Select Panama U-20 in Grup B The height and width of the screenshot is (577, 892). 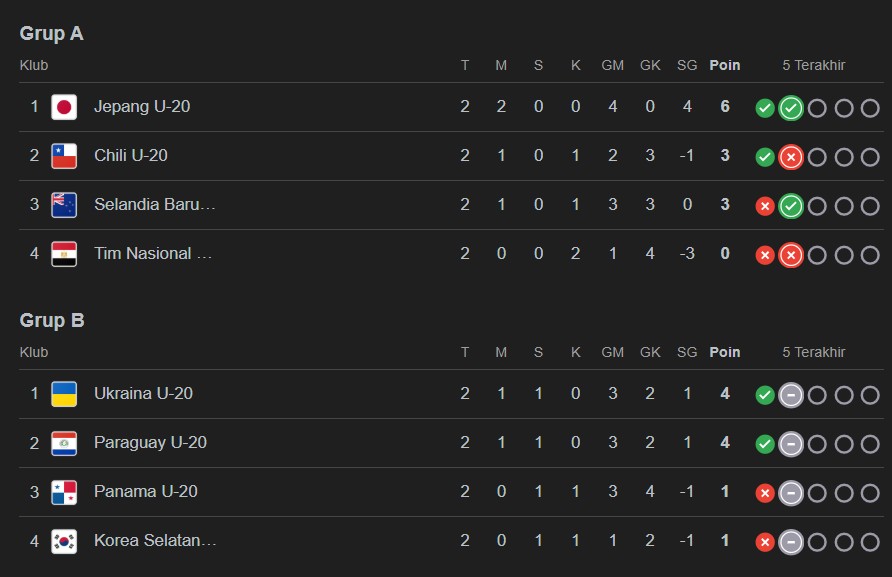(146, 492)
